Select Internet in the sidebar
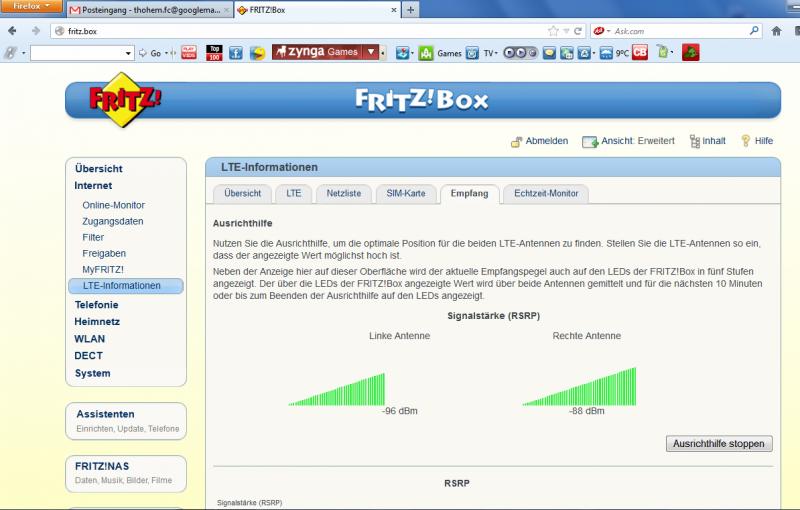This screenshot has width=800, height=510. pyautogui.click(x=93, y=186)
